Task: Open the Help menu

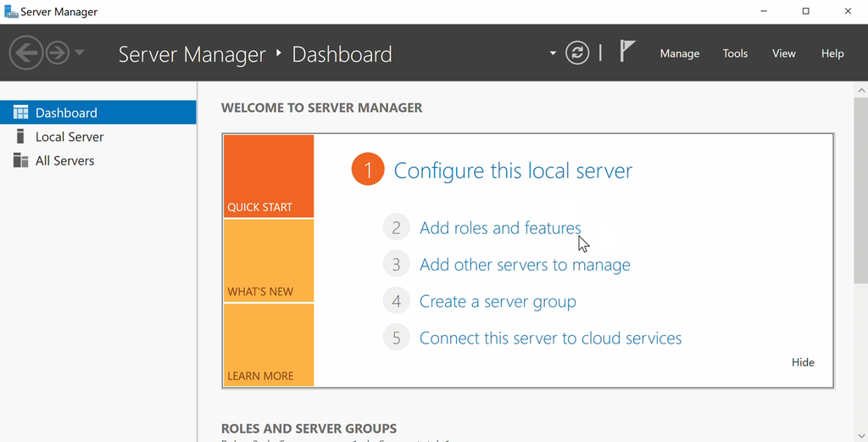Action: [832, 53]
